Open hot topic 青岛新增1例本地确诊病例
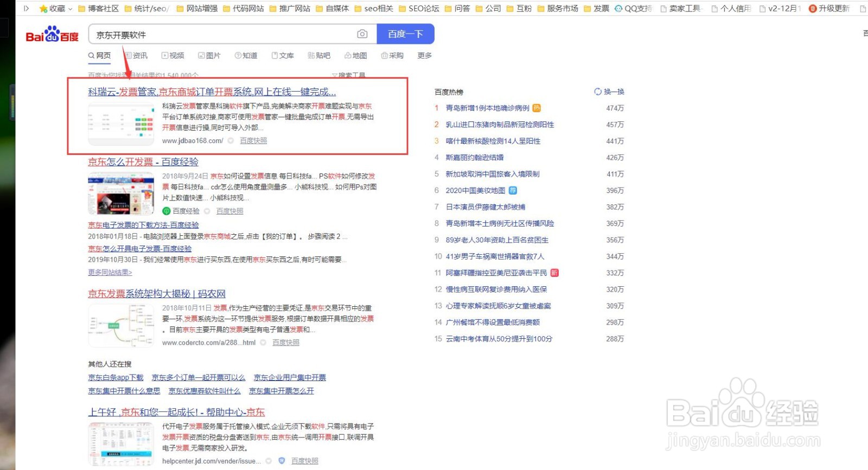This screenshot has height=470, width=868. point(487,108)
